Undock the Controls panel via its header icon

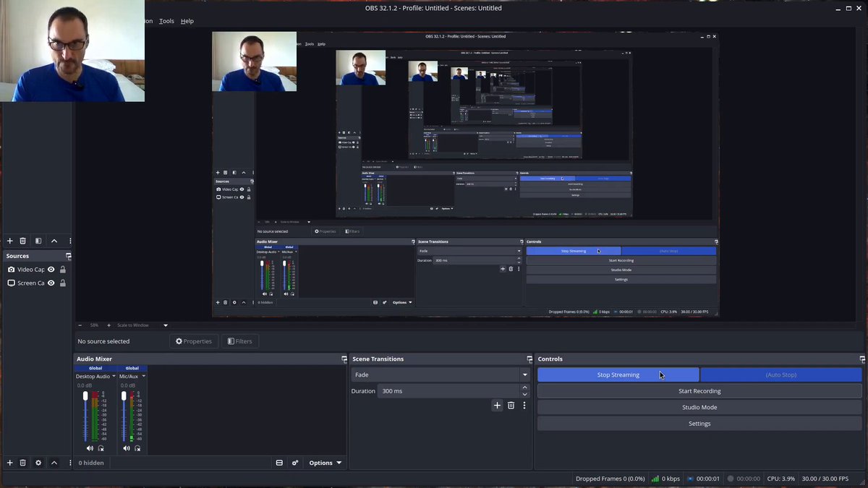(862, 359)
